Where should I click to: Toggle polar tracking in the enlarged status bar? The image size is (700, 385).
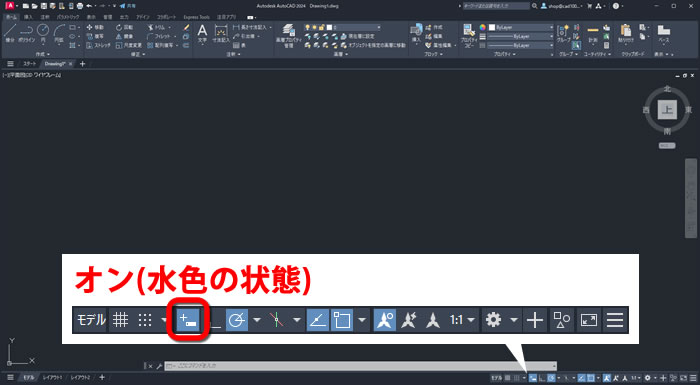(x=237, y=320)
